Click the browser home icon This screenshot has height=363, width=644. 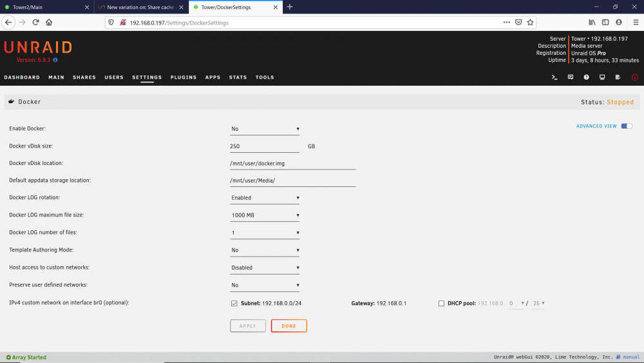pos(49,22)
